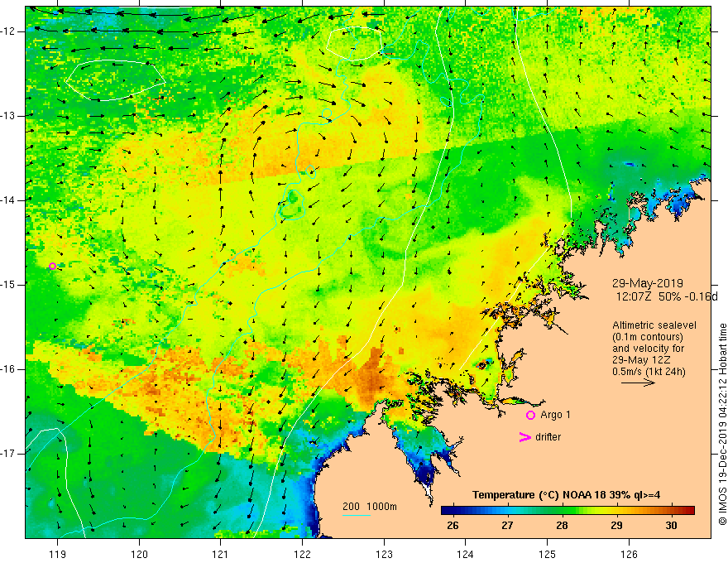Click the '29-May-2019' date text

[x=647, y=283]
